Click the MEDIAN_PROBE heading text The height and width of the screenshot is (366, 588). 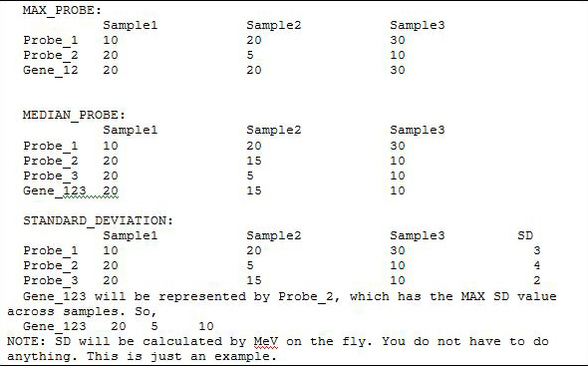74,115
